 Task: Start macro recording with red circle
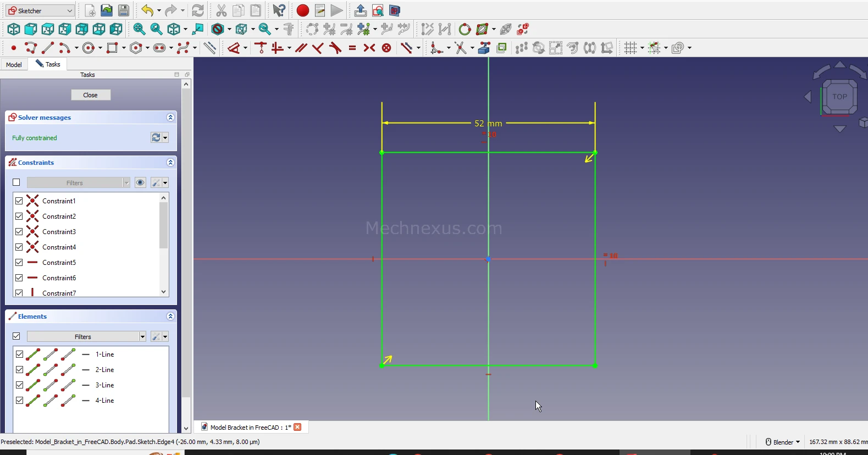click(302, 10)
